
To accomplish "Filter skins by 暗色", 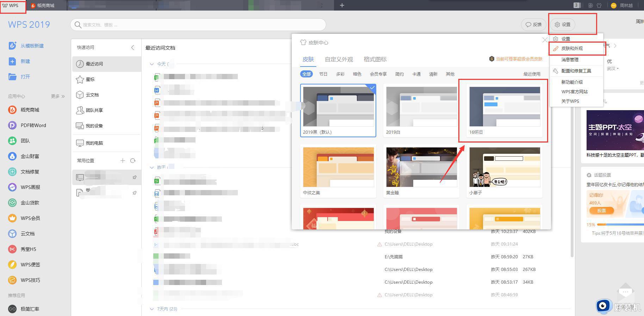I will (357, 74).
